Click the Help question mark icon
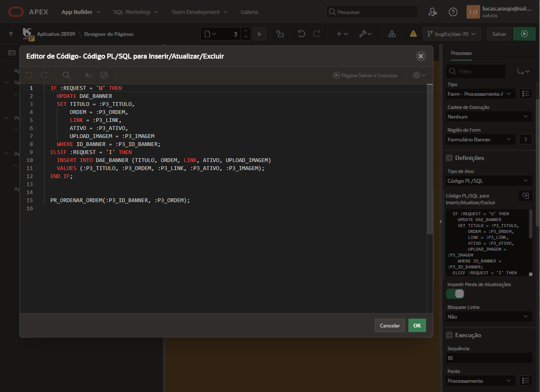The height and width of the screenshot is (392, 540). pyautogui.click(x=453, y=12)
